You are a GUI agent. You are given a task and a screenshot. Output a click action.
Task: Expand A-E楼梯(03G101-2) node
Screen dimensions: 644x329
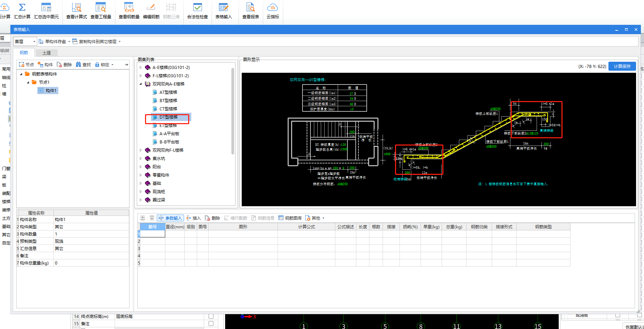point(141,67)
